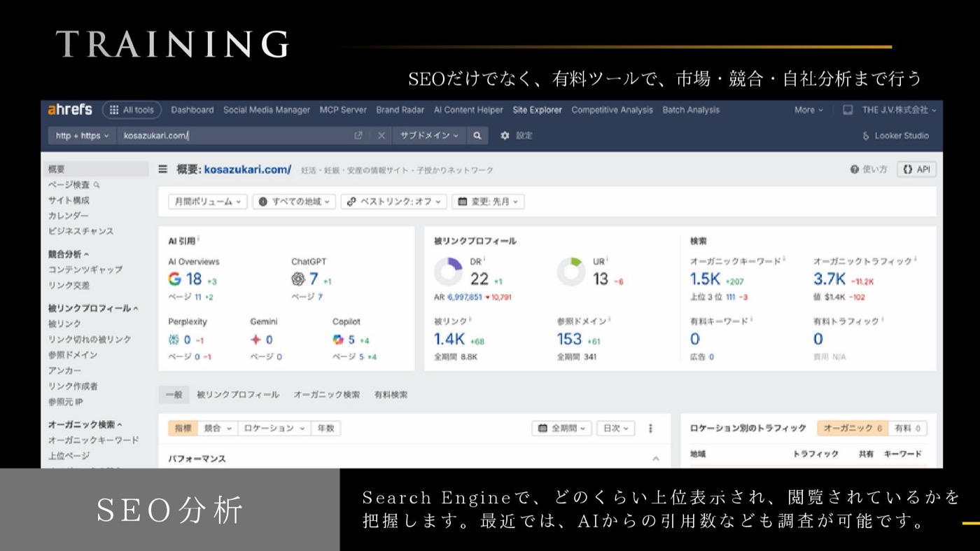Open the 日次 interval dropdown
Viewport: 980px width, 551px height.
point(616,428)
